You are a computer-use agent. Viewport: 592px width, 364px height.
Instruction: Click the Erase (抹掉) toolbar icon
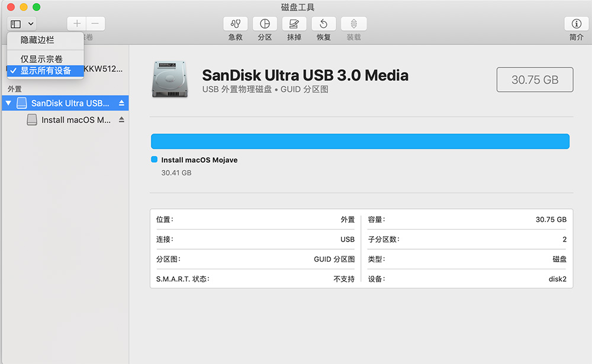pyautogui.click(x=294, y=24)
